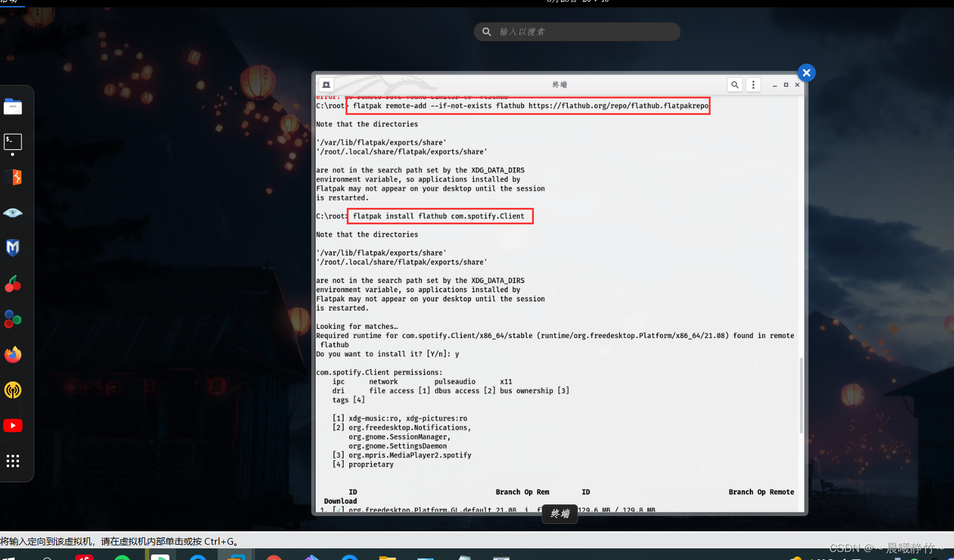The height and width of the screenshot is (560, 954).
Task: Click '[1] xdg-music:ro, xdg-pictures:ro' line
Action: coord(400,419)
